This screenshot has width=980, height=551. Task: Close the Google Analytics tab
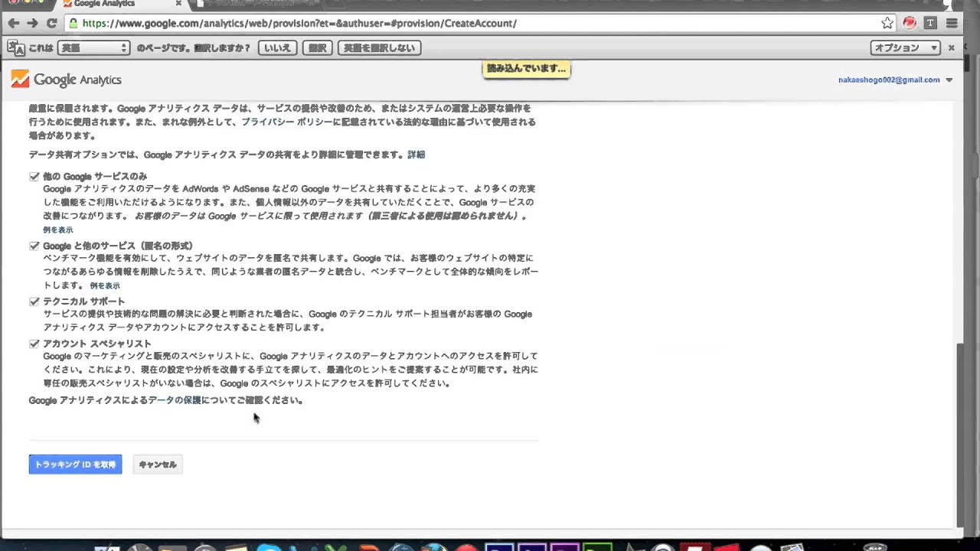[178, 4]
